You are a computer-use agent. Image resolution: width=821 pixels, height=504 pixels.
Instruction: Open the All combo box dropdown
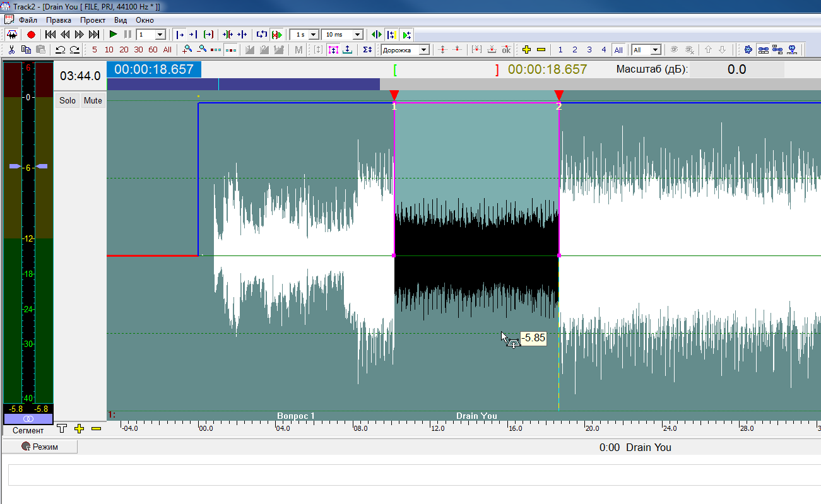click(x=656, y=50)
